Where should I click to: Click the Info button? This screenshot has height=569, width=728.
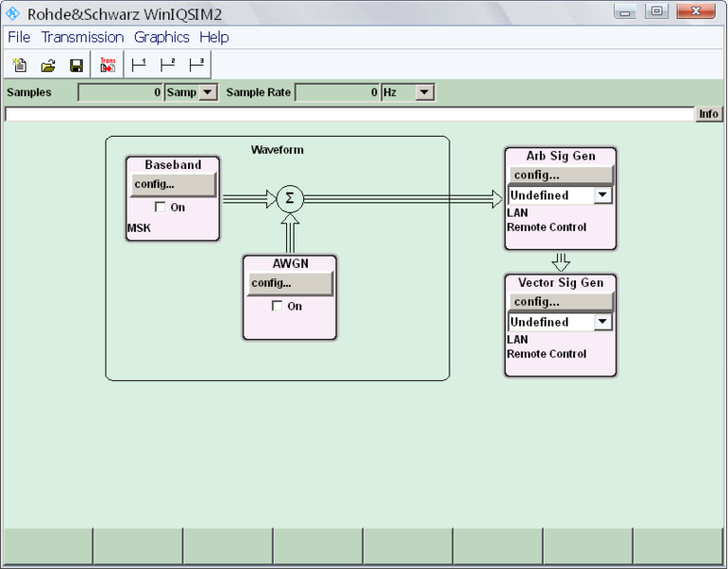[x=709, y=114]
